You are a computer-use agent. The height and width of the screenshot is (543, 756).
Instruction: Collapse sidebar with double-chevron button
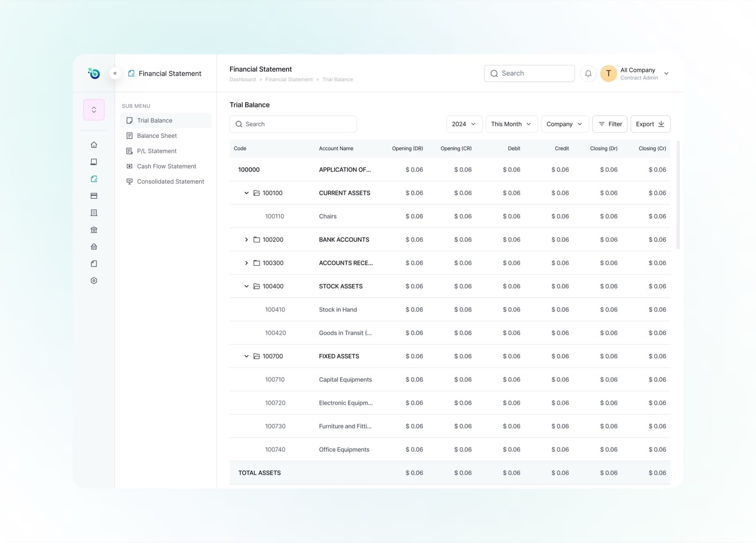pos(115,73)
